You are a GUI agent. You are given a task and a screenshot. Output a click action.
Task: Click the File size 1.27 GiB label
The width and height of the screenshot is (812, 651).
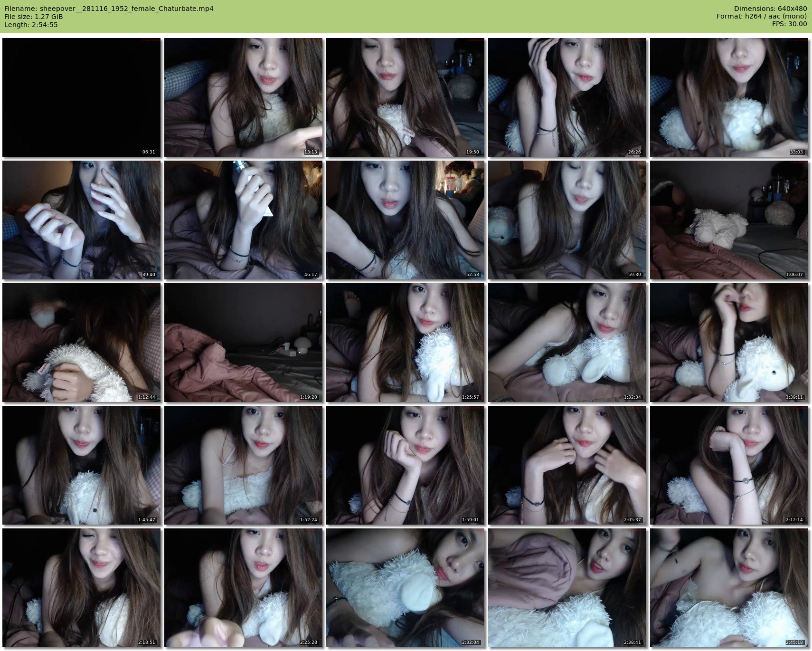pyautogui.click(x=33, y=17)
